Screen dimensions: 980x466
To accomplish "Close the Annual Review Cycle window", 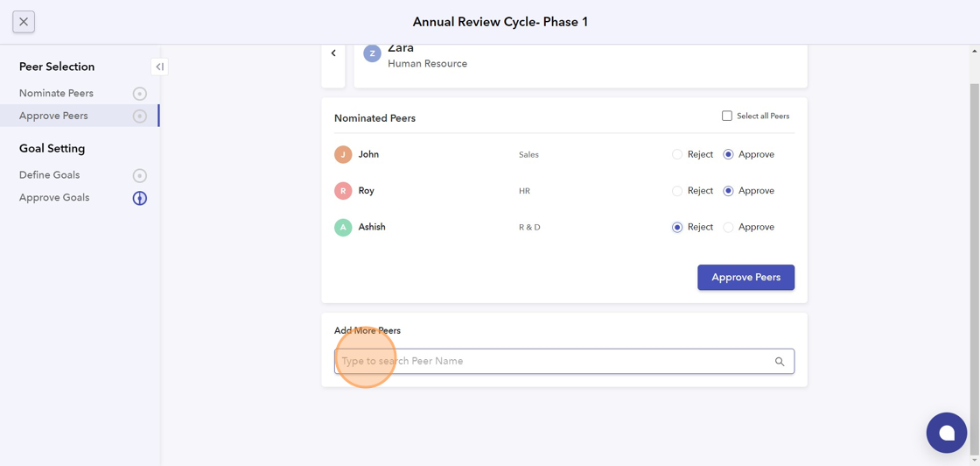I will click(24, 22).
